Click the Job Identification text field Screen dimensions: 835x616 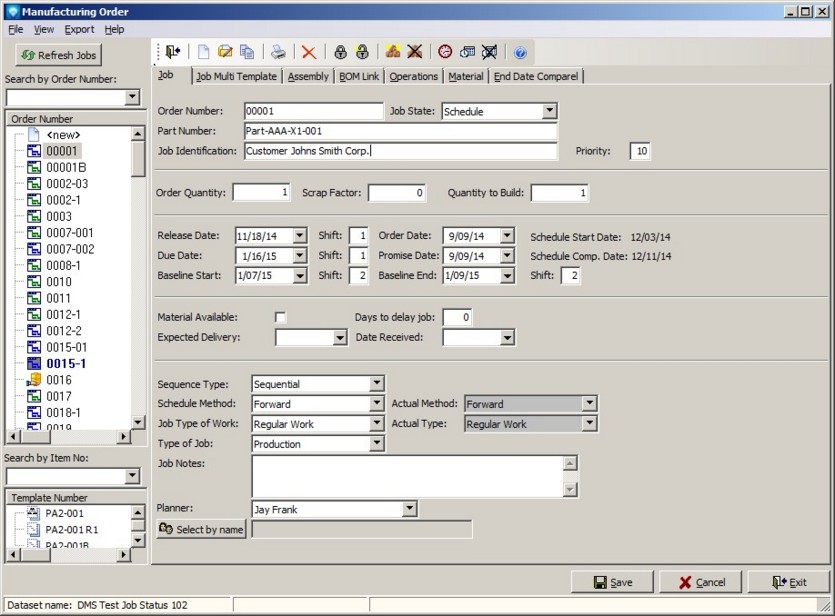click(400, 151)
